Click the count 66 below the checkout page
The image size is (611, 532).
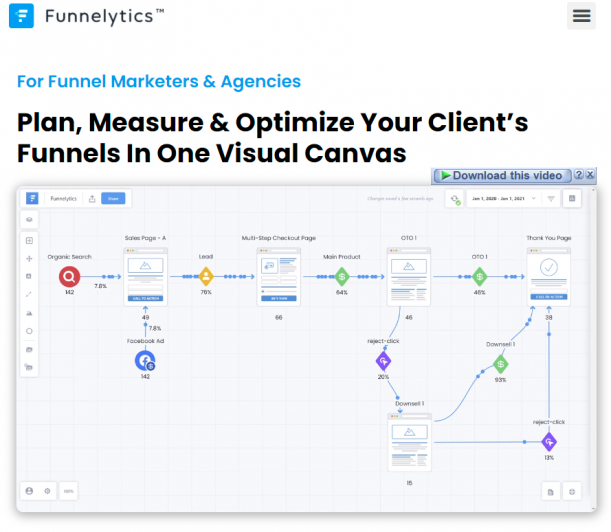tap(279, 318)
